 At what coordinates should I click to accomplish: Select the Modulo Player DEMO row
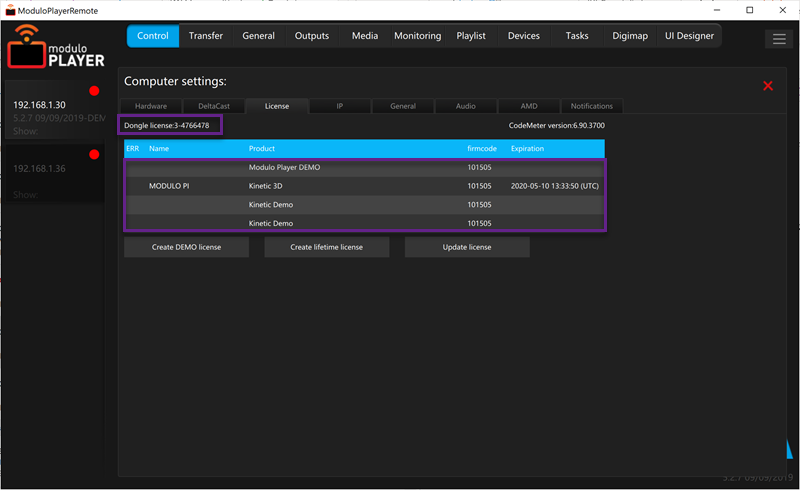pos(364,167)
